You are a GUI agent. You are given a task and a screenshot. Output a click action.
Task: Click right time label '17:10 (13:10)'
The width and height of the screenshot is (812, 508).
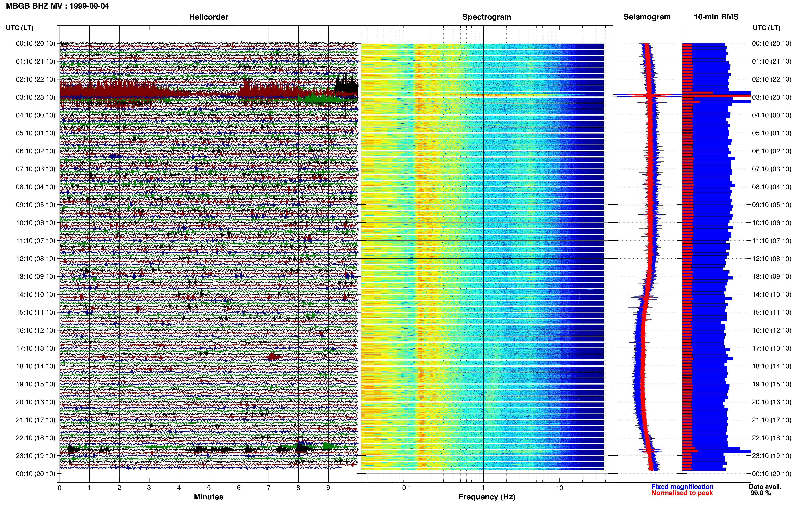tap(772, 348)
